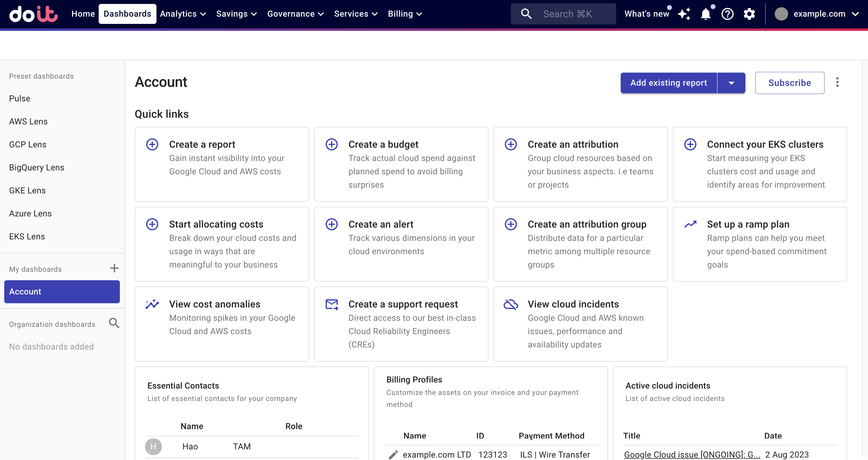
Task: Open the View cost anomalies quick link
Action: point(222,324)
